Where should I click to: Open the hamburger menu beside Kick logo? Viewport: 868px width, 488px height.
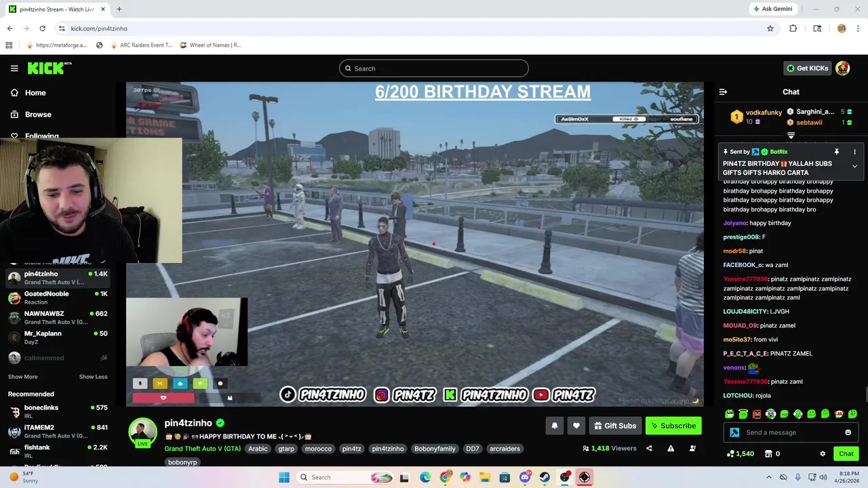(x=14, y=68)
